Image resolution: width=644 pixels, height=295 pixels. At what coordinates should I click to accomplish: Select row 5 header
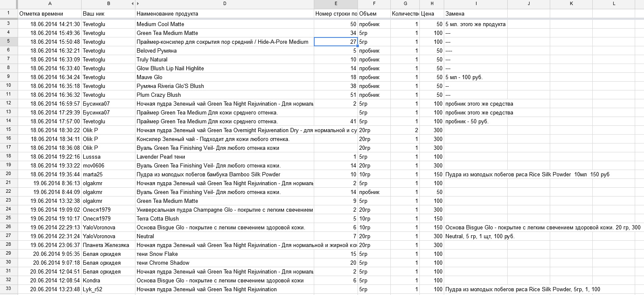click(8, 42)
